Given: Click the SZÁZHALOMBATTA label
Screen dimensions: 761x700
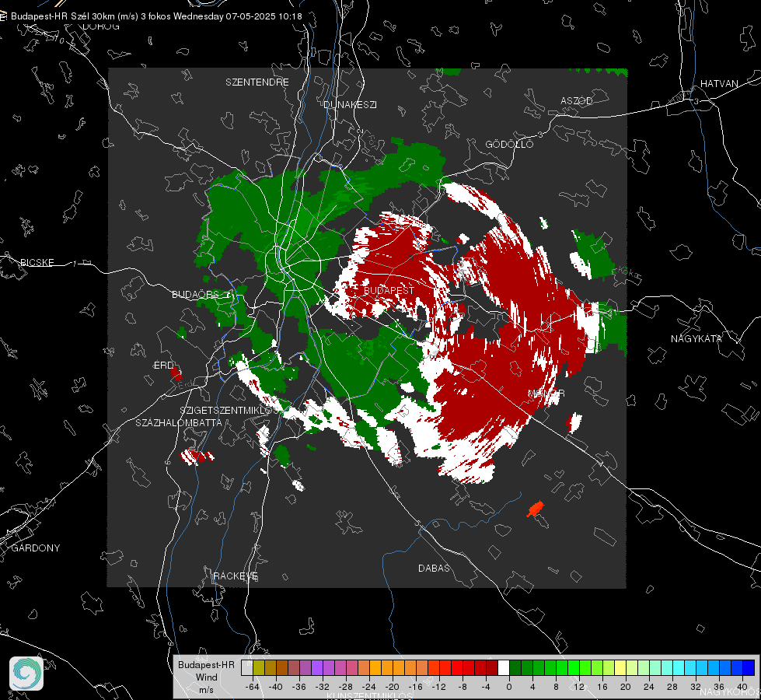Looking at the screenshot, I should [x=179, y=422].
